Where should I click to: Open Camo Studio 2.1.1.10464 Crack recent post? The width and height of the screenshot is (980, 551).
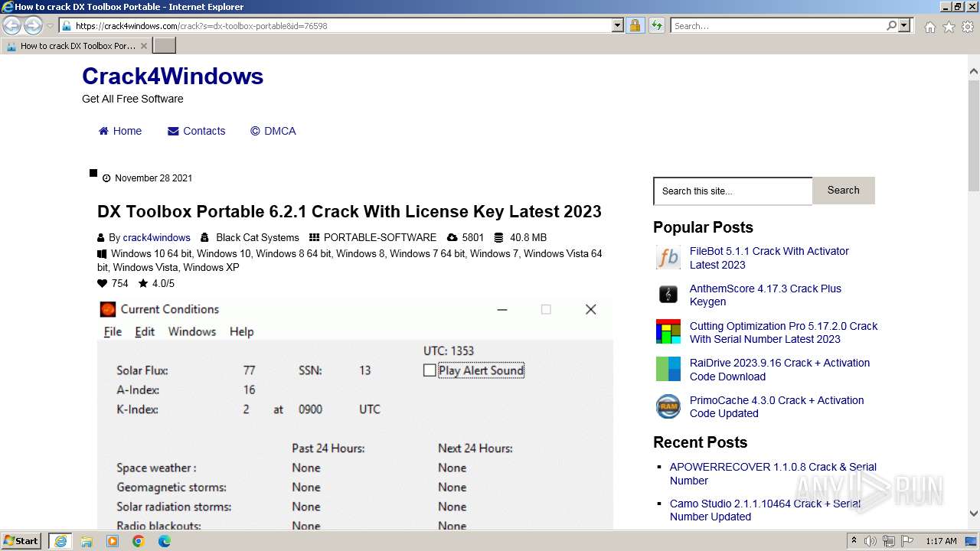tap(765, 510)
